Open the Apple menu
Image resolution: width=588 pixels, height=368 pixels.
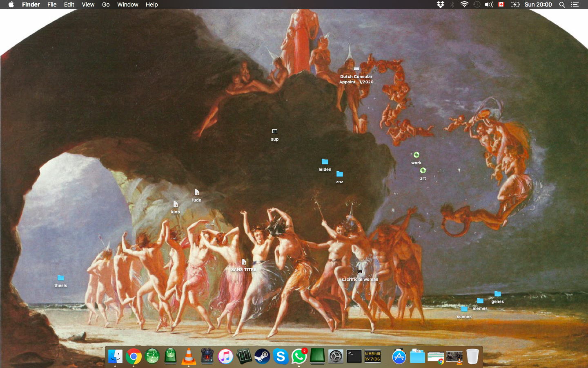pyautogui.click(x=11, y=4)
